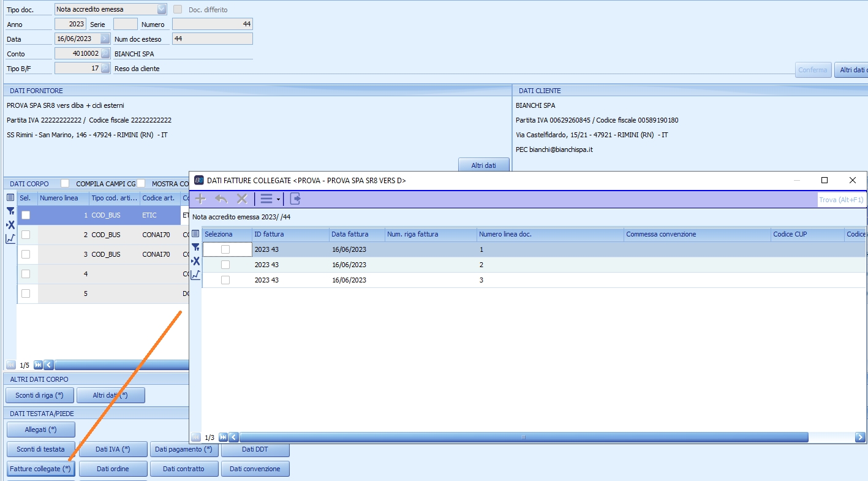
Task: Check Sel. box for Dati Corpo line 5
Action: (26, 294)
